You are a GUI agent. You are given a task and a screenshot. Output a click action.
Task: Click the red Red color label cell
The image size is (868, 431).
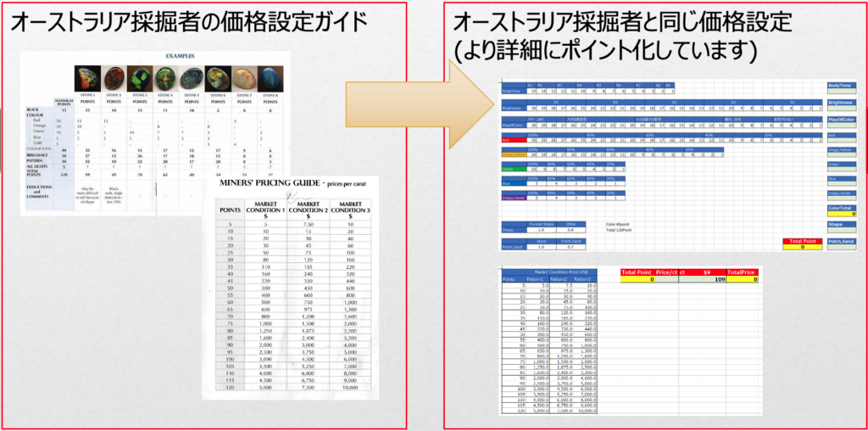tap(513, 140)
